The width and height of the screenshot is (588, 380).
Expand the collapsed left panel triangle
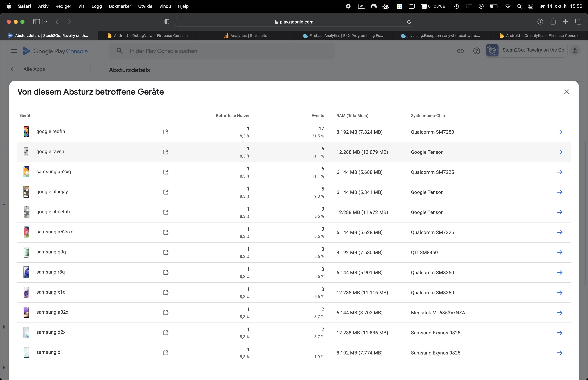4,327
